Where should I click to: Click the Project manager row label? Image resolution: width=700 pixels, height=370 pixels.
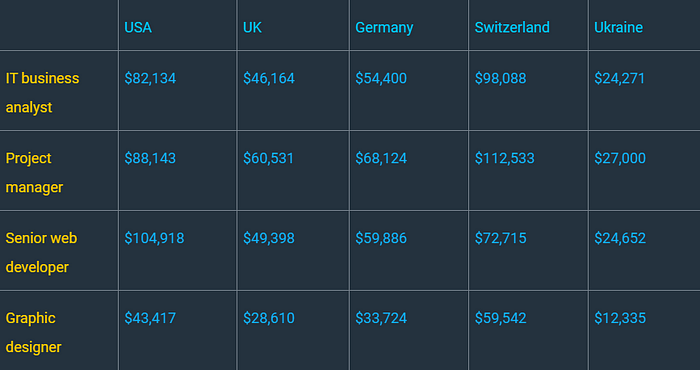tap(34, 173)
